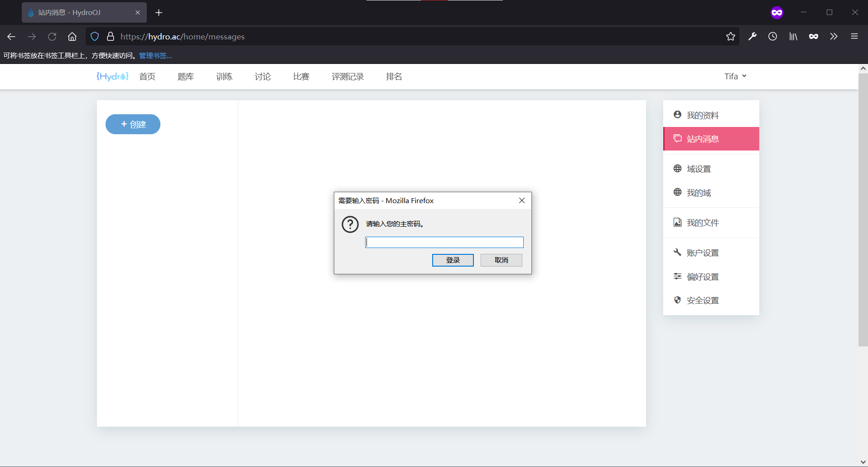This screenshot has width=868, height=467.
Task: Click the Hydro logo icon
Action: (111, 76)
